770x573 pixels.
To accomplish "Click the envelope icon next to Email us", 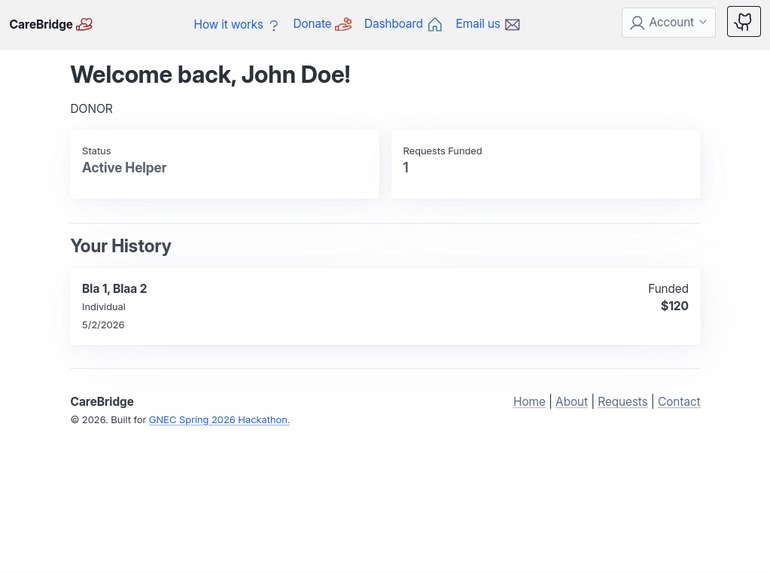I will point(512,25).
